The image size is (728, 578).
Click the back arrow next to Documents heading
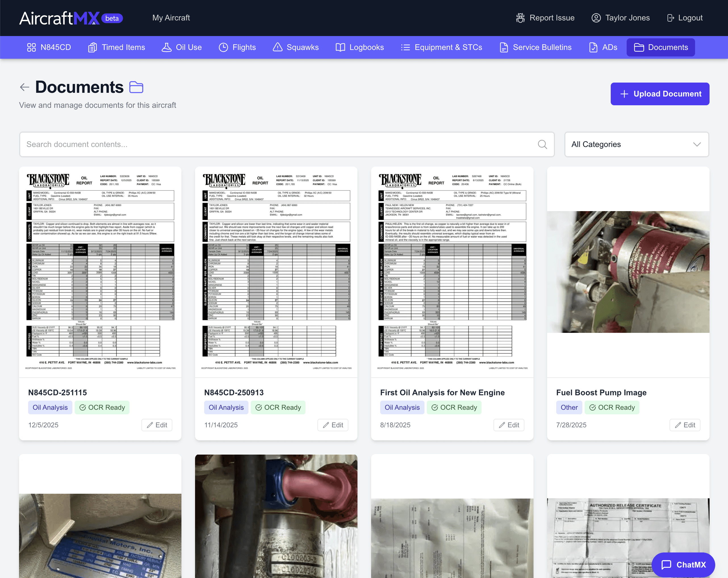coord(24,87)
